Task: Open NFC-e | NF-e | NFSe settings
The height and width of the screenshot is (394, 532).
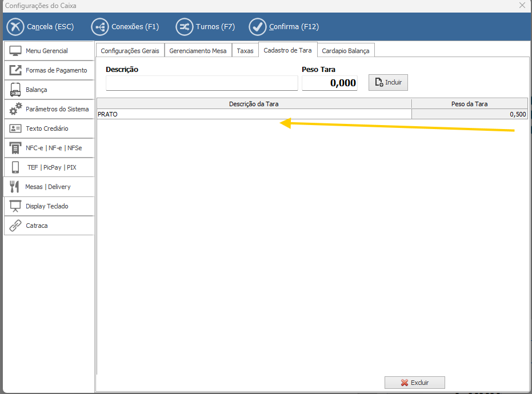Action: (49, 148)
